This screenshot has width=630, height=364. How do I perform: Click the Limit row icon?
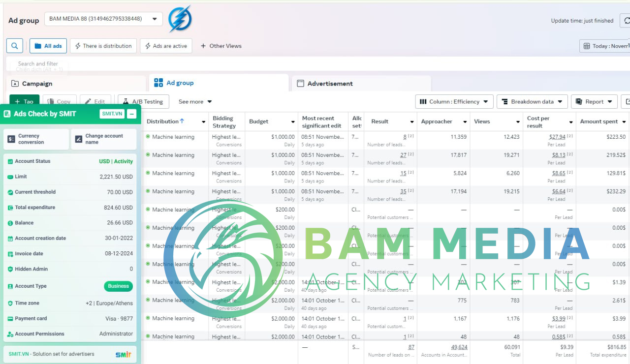click(10, 177)
